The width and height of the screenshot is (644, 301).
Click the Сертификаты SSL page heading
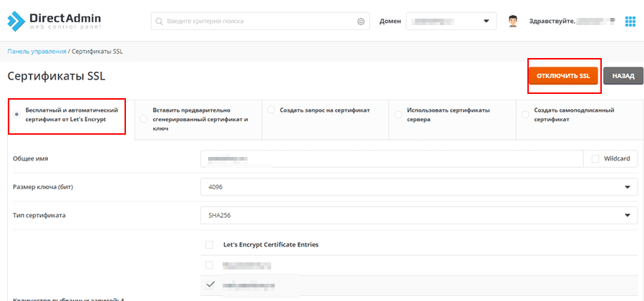[57, 76]
